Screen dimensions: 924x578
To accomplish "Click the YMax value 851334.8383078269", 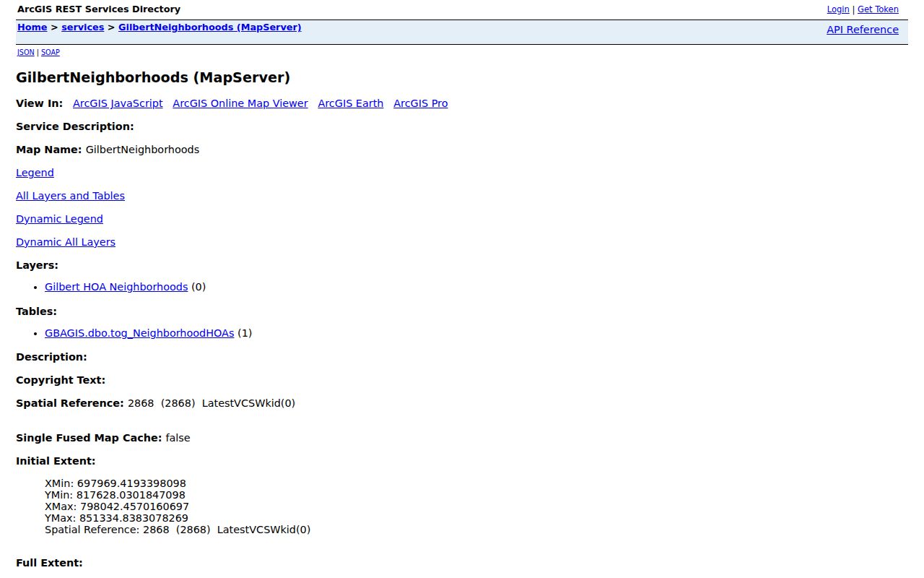I will (134, 518).
